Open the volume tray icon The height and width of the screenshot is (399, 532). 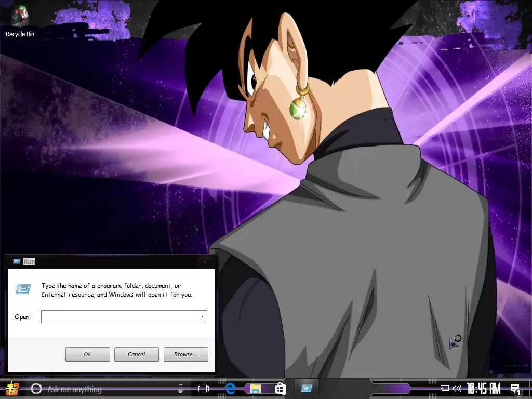[457, 389]
